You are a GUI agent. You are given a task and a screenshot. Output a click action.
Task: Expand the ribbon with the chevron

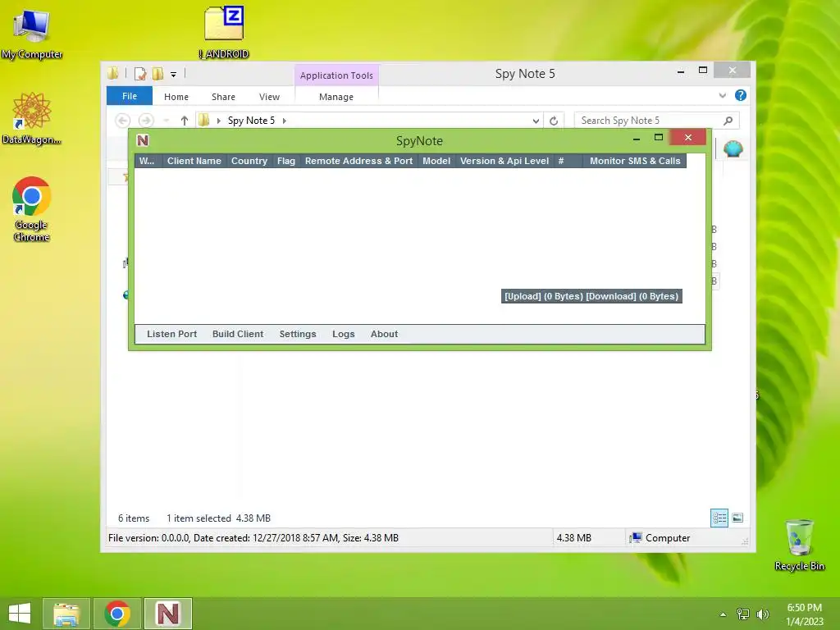click(x=723, y=95)
